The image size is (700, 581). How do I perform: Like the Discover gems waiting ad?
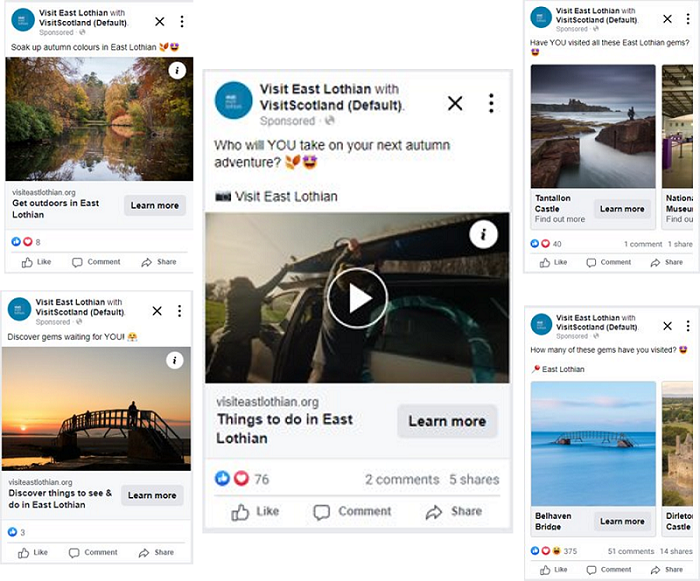coord(33,553)
